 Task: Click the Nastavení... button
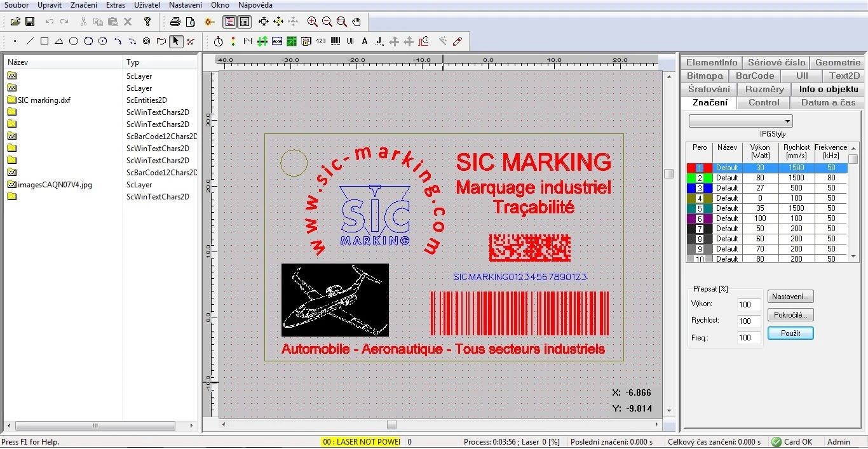coord(790,297)
